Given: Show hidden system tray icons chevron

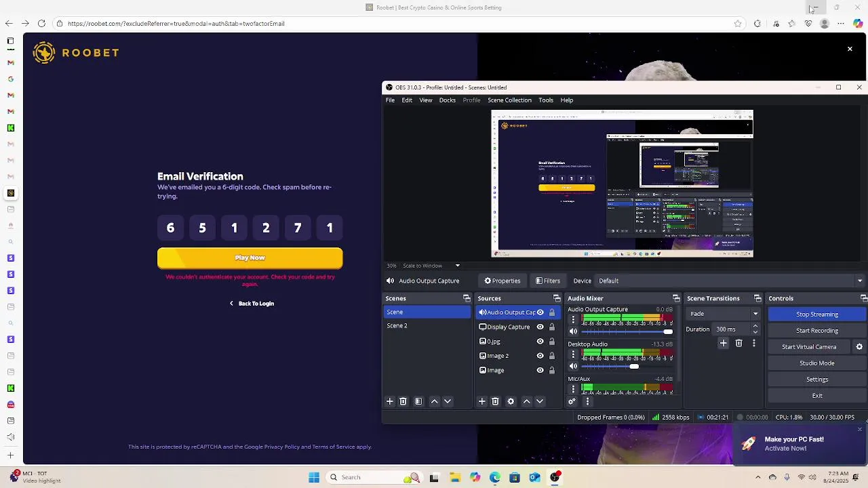Looking at the screenshot, I should pos(757,477).
